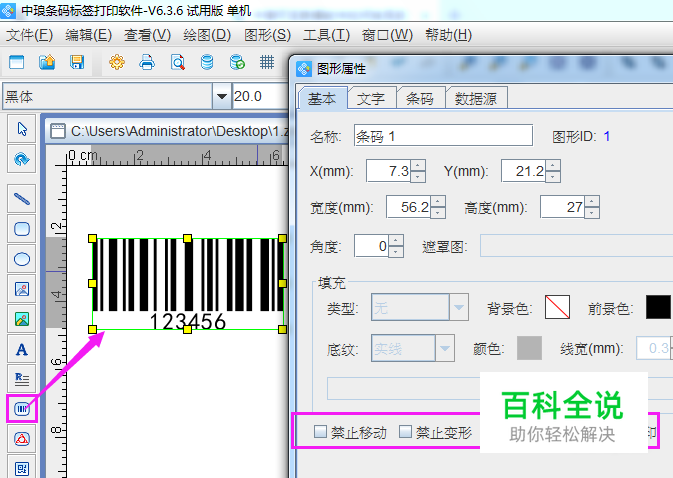Click the database settings icon
Screen dimensions: 673x478
[x=207, y=63]
